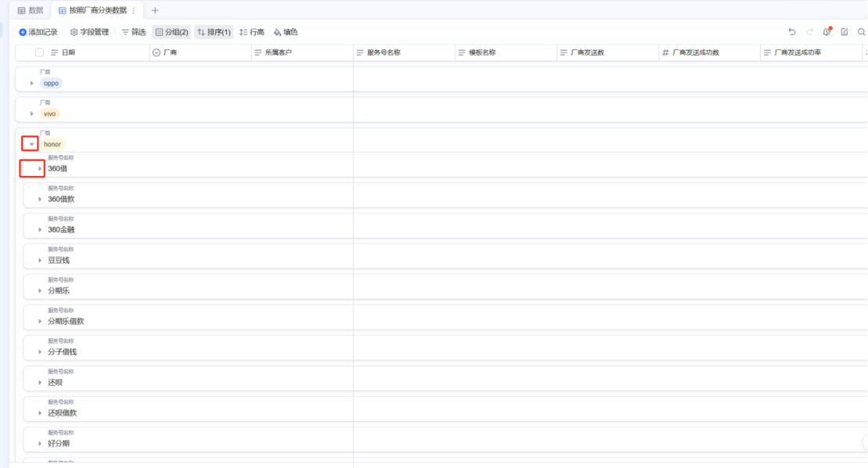Open the 填色 fill color tool

click(285, 32)
